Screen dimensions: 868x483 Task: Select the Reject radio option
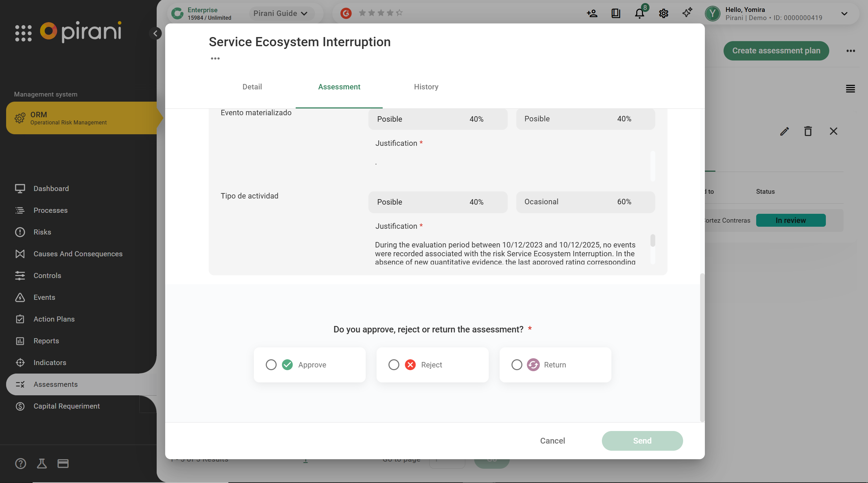tap(394, 365)
